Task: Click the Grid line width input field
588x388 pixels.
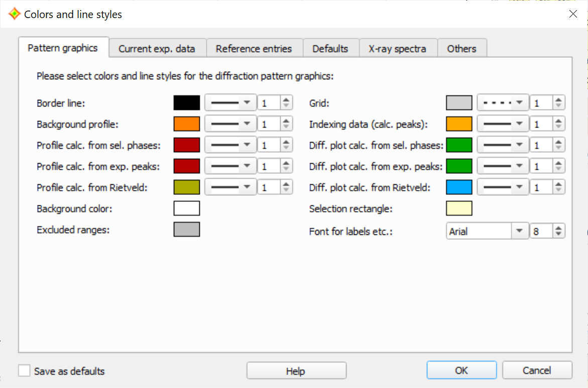Action: 541,103
